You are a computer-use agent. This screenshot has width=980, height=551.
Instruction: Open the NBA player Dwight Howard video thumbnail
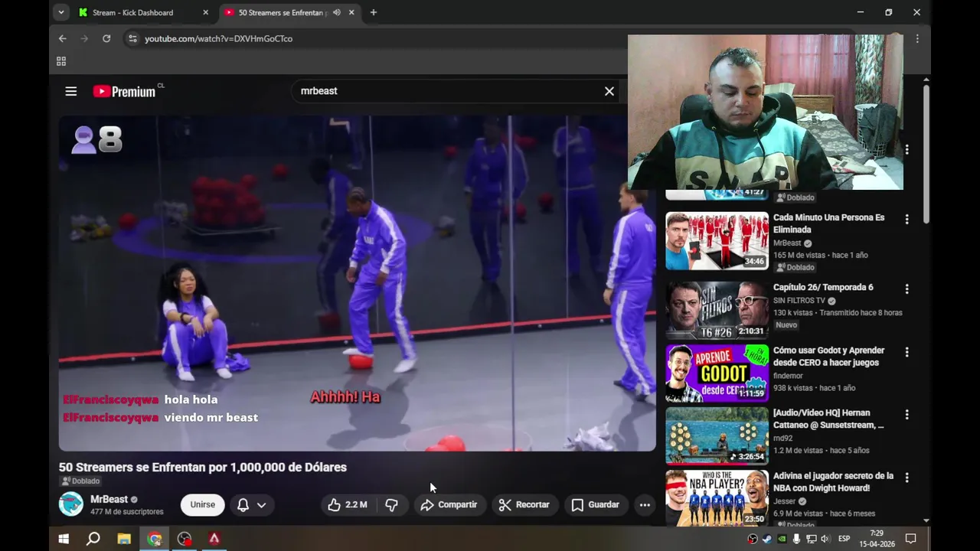coord(717,498)
